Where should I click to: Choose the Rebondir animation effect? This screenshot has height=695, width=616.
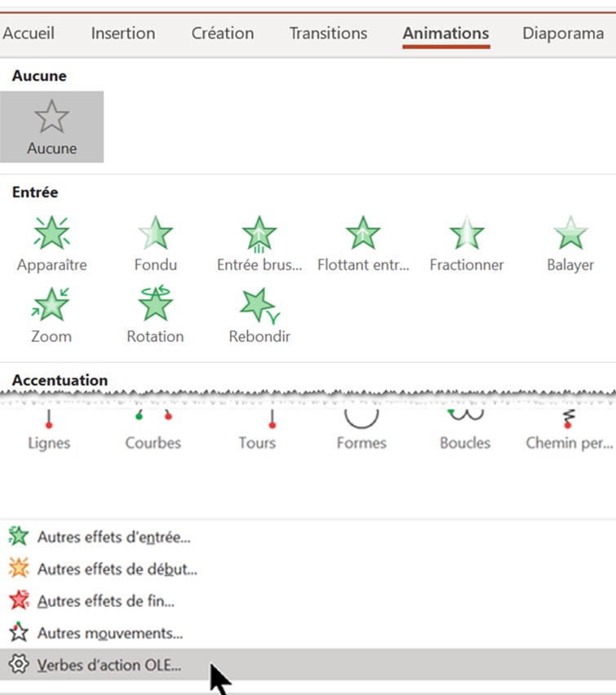[x=259, y=314]
